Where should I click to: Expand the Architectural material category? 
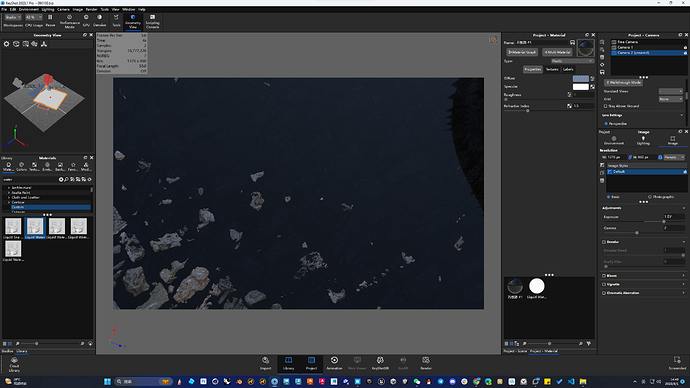pyautogui.click(x=9, y=187)
